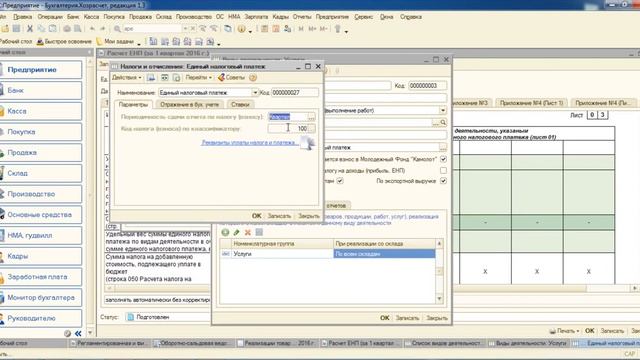This screenshot has width=640, height=360.
Task: Click the magnifier search icon in main toolbar
Action: point(117,29)
